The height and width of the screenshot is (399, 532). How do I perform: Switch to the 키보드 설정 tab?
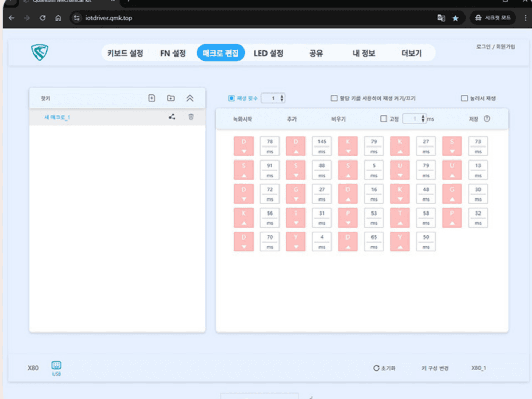pyautogui.click(x=125, y=53)
